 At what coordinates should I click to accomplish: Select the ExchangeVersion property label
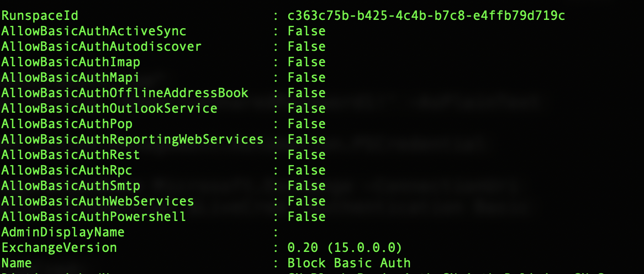pos(59,247)
